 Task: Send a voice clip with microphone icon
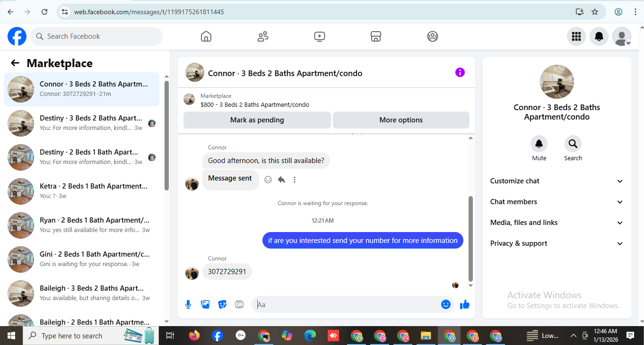point(188,304)
